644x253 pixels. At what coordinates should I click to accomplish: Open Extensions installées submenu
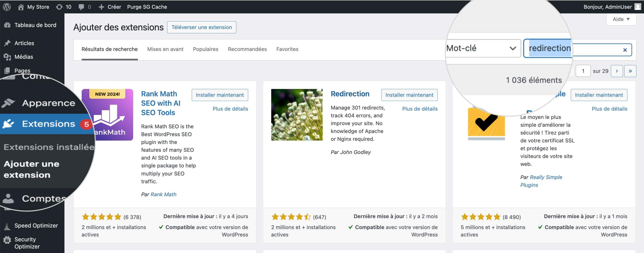[49, 147]
